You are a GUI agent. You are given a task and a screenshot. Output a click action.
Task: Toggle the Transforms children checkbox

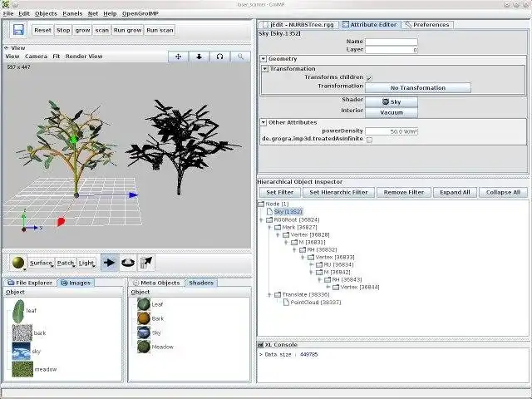point(369,78)
